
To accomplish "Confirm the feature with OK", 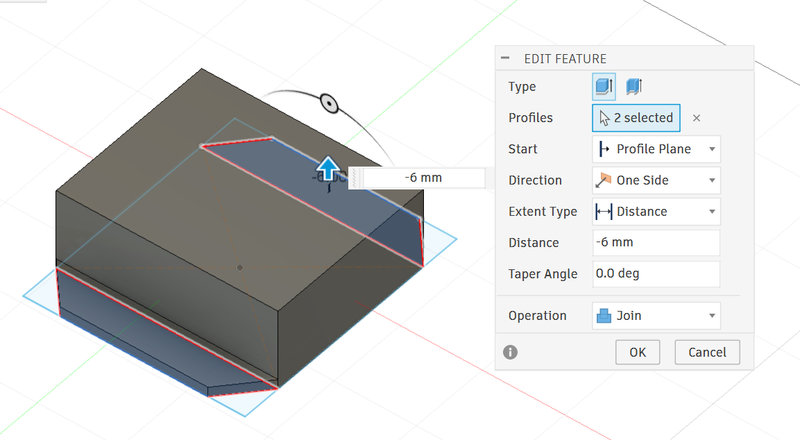I will 637,352.
